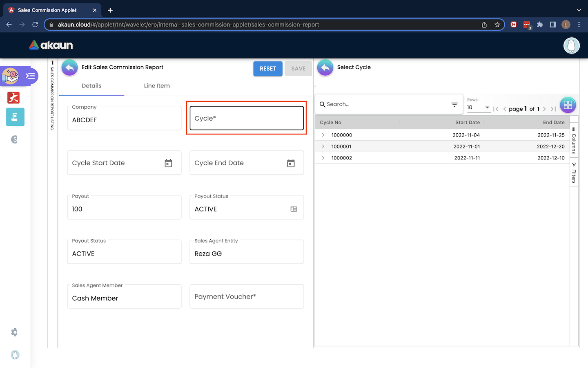Image resolution: width=588 pixels, height=368 pixels.
Task: Click the back arrow beside Edit Sales Commission Report
Action: (x=70, y=68)
